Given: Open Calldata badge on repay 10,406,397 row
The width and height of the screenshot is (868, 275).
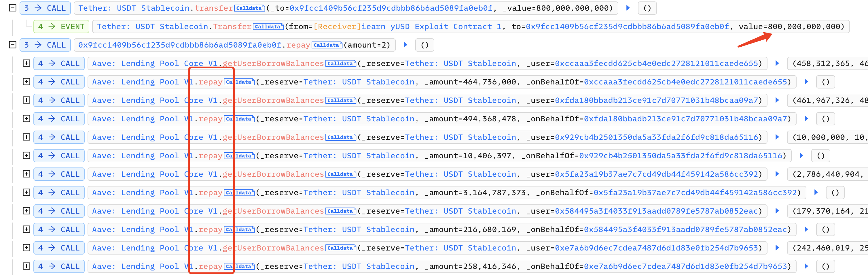Looking at the screenshot, I should click(x=239, y=156).
